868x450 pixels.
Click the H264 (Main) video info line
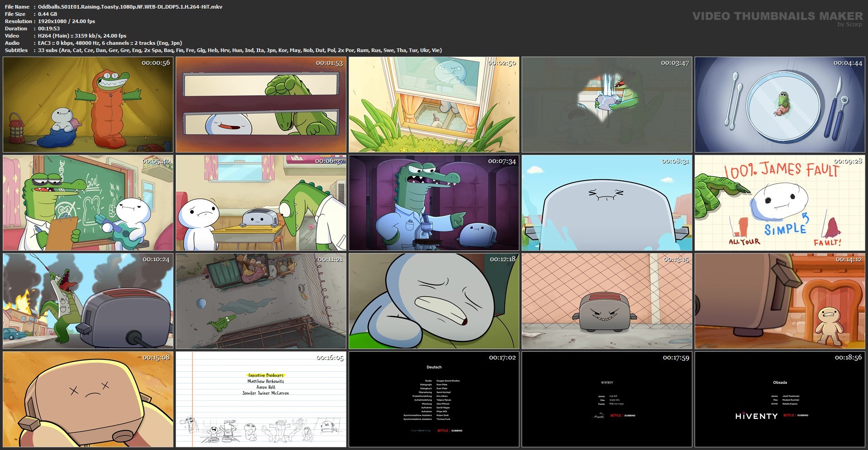point(82,36)
